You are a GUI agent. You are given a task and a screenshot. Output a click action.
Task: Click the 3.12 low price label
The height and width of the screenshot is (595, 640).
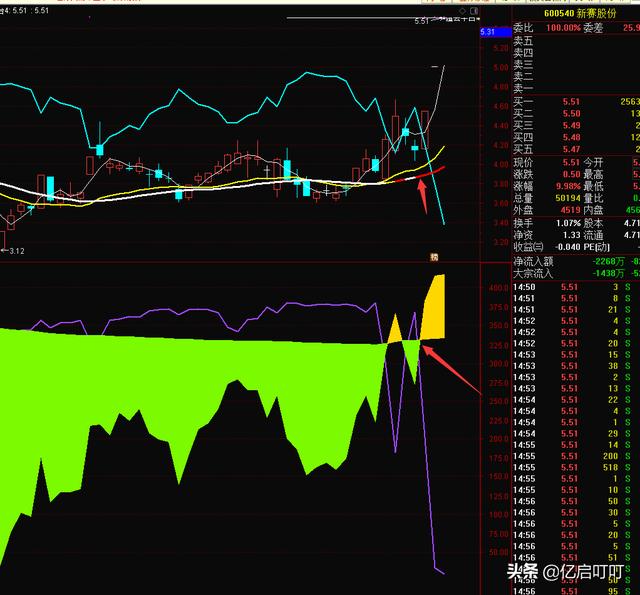point(17,251)
